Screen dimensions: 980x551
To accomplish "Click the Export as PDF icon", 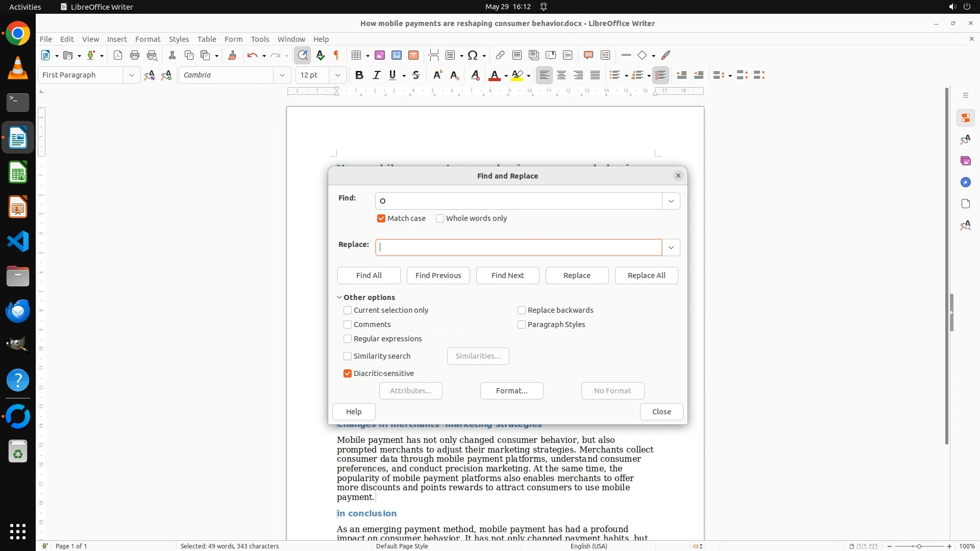I will coord(118,55).
